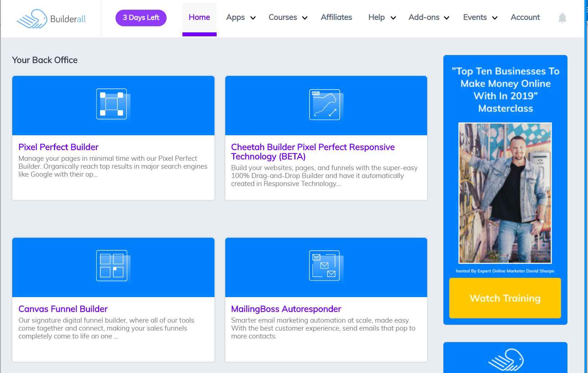Select the Home tab
The image size is (588, 373).
coord(199,18)
